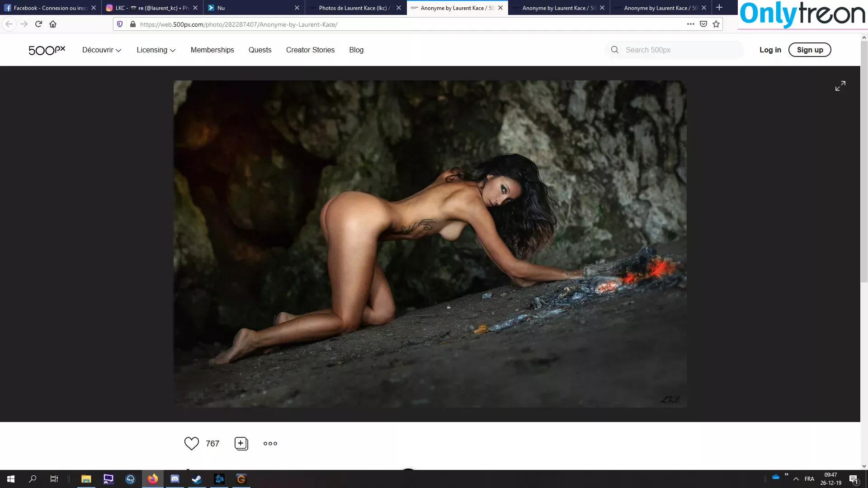Open File Explorer from the taskbar

[86, 479]
